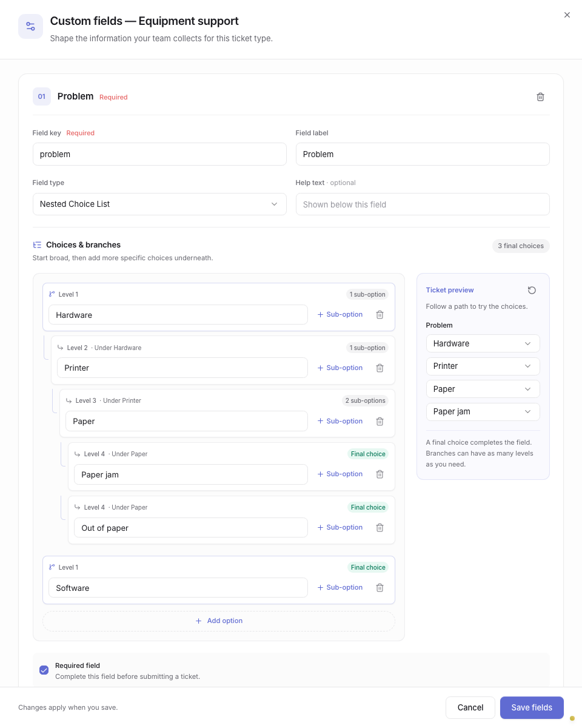The height and width of the screenshot is (728, 582).
Task: Delete the Printer option
Action: (380, 368)
